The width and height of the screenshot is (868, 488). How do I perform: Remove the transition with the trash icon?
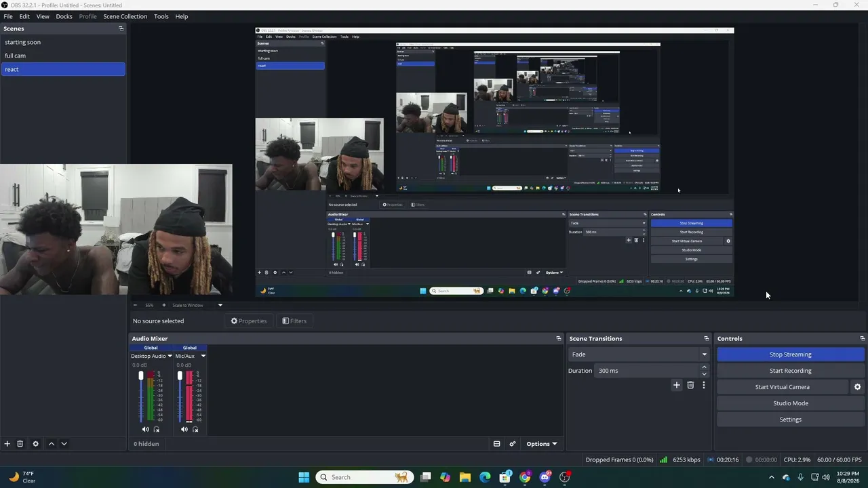pyautogui.click(x=690, y=385)
